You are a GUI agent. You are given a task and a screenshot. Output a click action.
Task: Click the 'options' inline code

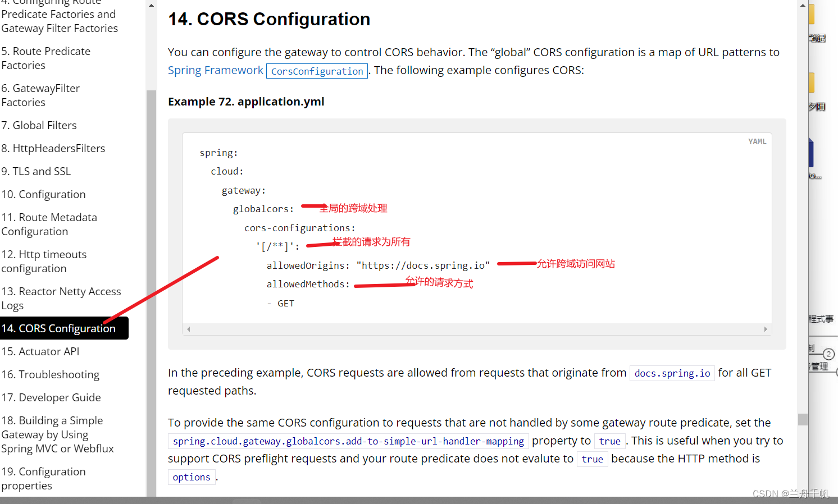[192, 477]
